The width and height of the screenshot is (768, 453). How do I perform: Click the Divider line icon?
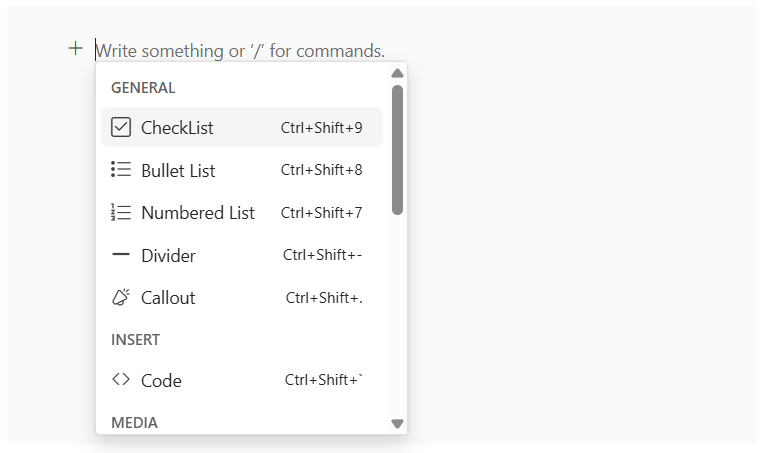(121, 255)
